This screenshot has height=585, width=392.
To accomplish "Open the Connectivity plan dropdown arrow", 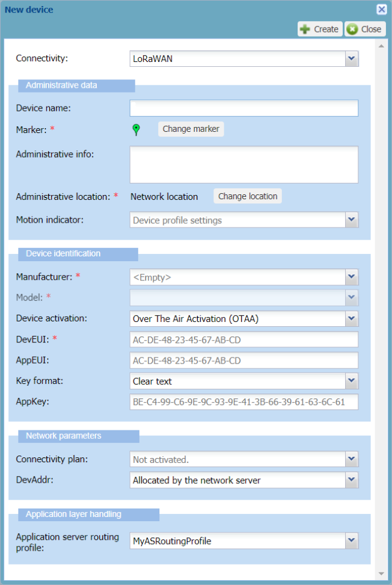I will [351, 459].
